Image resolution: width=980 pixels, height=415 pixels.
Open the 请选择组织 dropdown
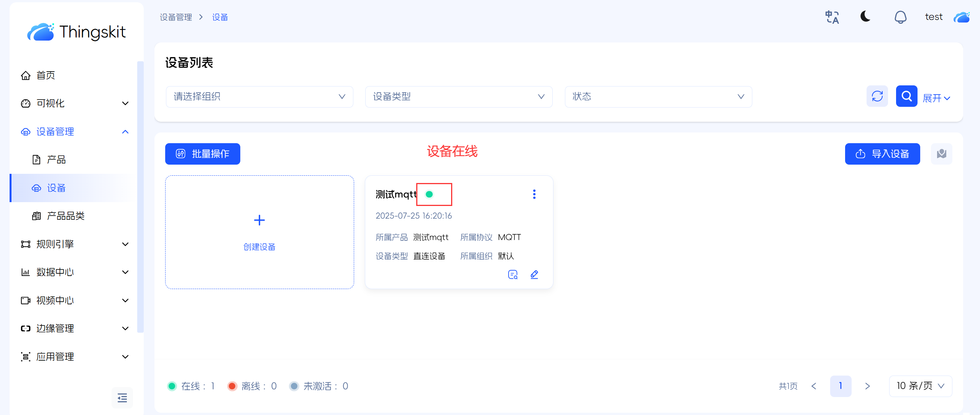[259, 96]
